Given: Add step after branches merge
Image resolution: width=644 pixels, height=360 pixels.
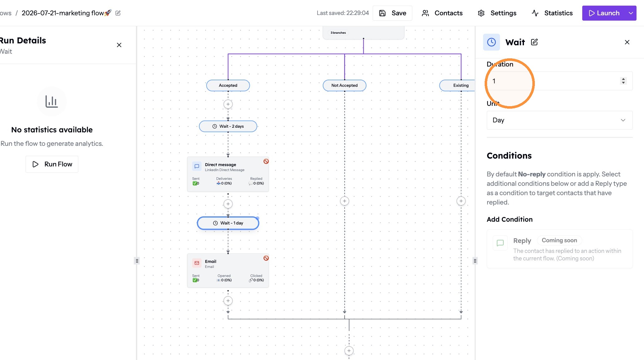Looking at the screenshot, I should point(349,351).
